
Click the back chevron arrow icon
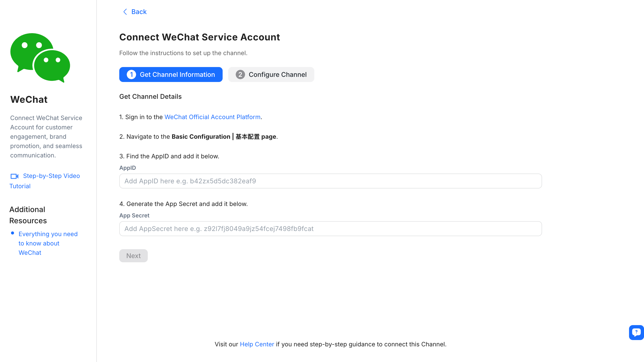125,12
